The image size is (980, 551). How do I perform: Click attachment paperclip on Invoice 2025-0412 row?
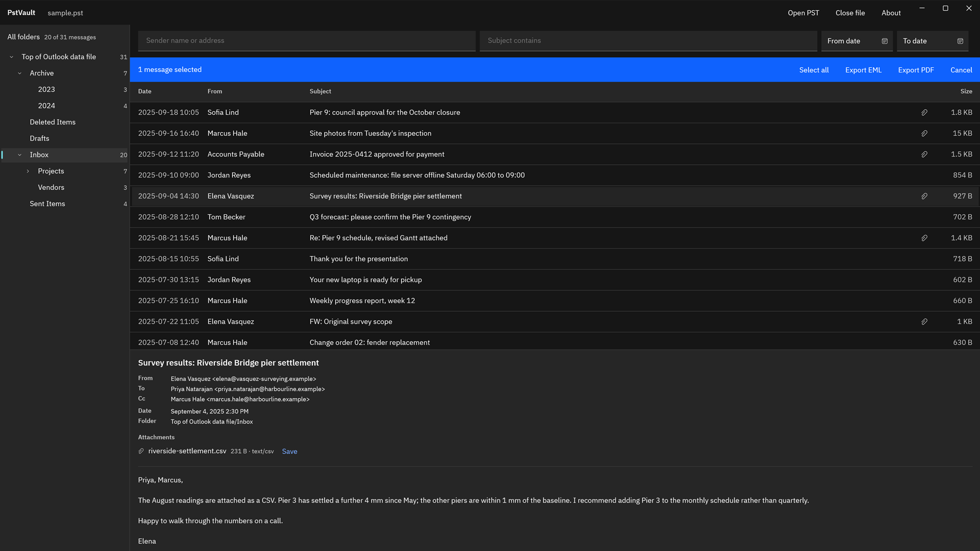pyautogui.click(x=924, y=154)
